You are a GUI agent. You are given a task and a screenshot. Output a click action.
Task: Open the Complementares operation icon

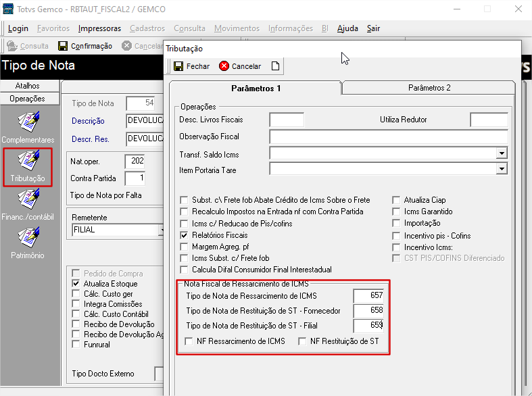point(28,122)
